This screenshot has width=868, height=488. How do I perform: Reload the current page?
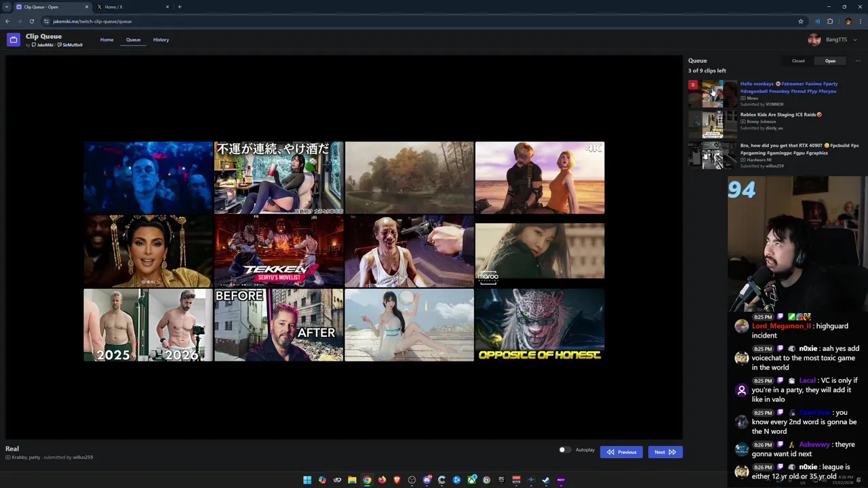32,21
